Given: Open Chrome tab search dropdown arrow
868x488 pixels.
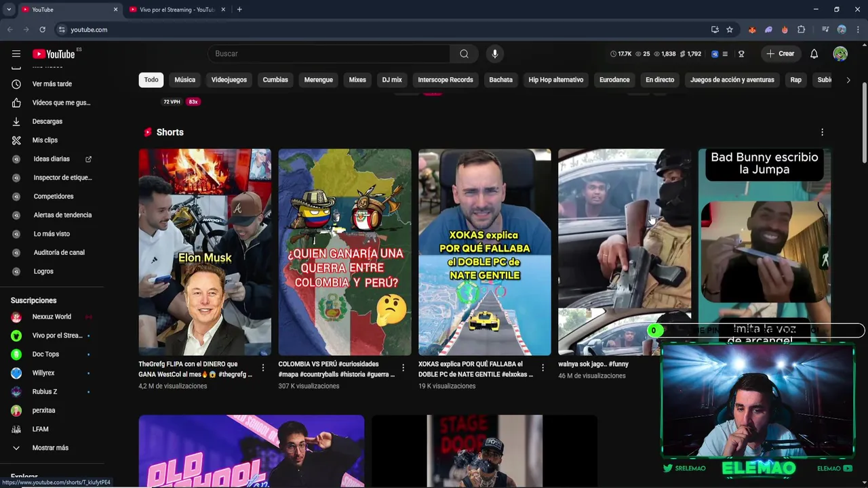Looking at the screenshot, I should tap(8, 9).
